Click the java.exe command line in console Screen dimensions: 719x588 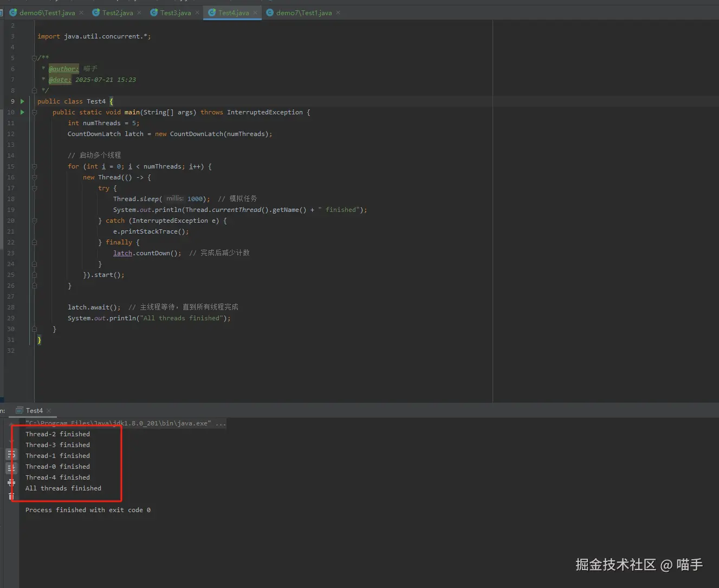(126, 423)
